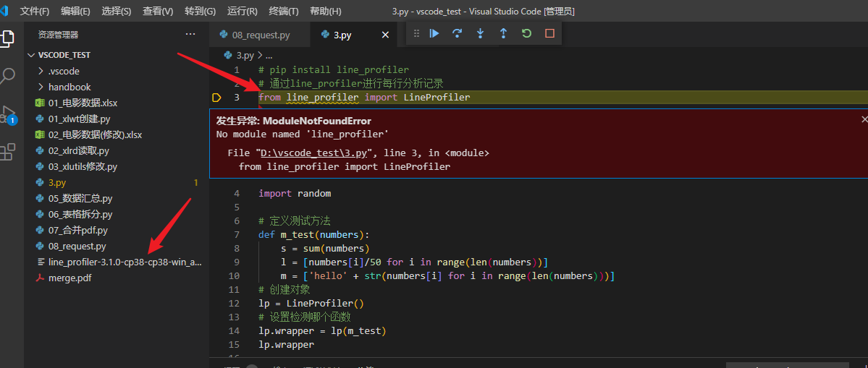
Task: Click line number 10 in the gutter
Action: (234, 275)
